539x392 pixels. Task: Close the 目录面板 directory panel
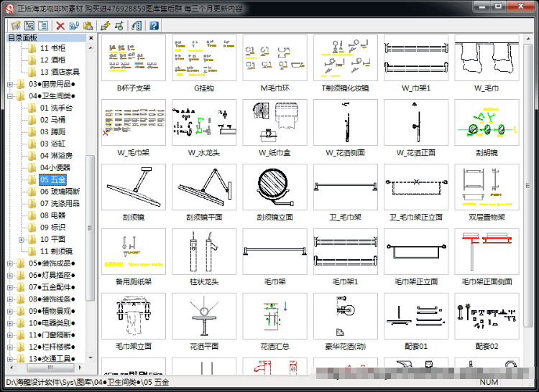click(91, 38)
